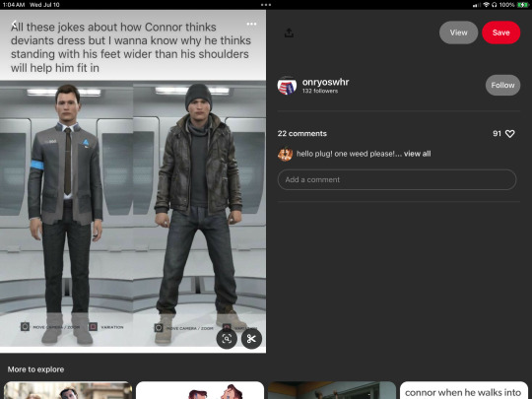Tap the More to explore heading
This screenshot has width=532, height=399.
click(x=35, y=369)
